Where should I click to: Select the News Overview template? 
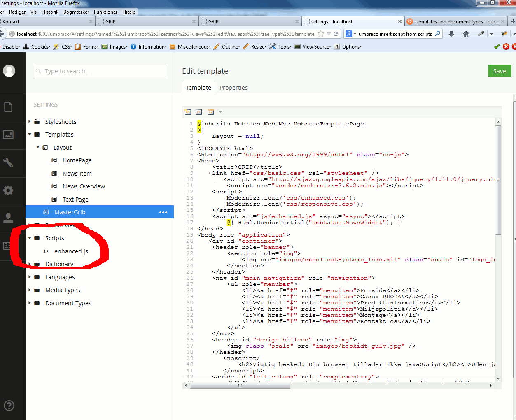click(84, 186)
